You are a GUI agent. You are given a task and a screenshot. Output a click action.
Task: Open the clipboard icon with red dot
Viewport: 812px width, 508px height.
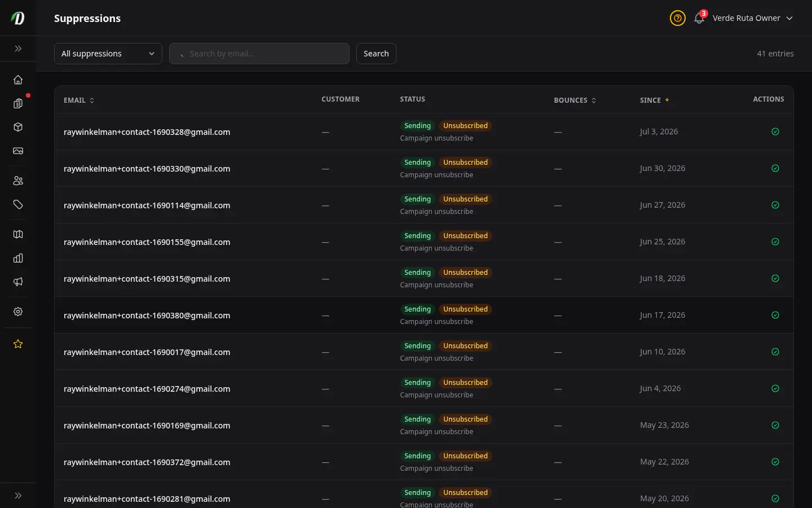(18, 103)
